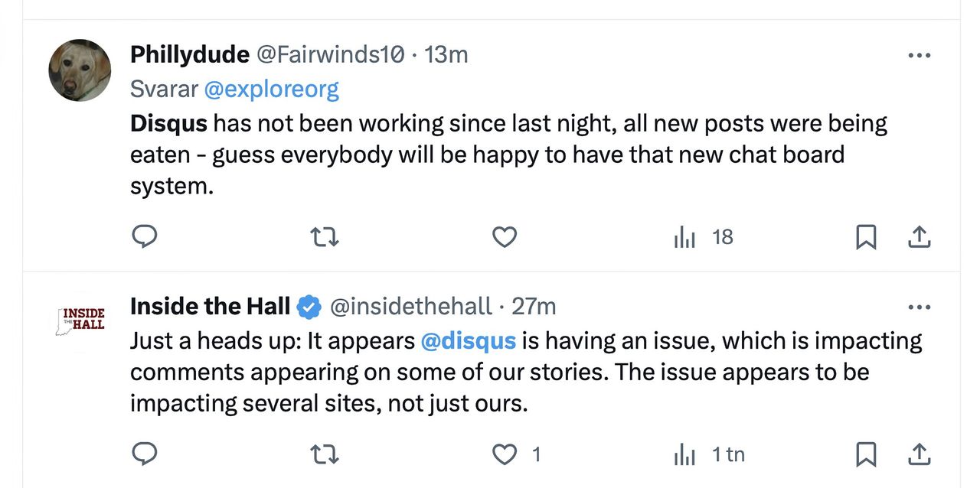Reply to Phillydude's Disqus tweet
980x488 pixels.
pos(145,237)
